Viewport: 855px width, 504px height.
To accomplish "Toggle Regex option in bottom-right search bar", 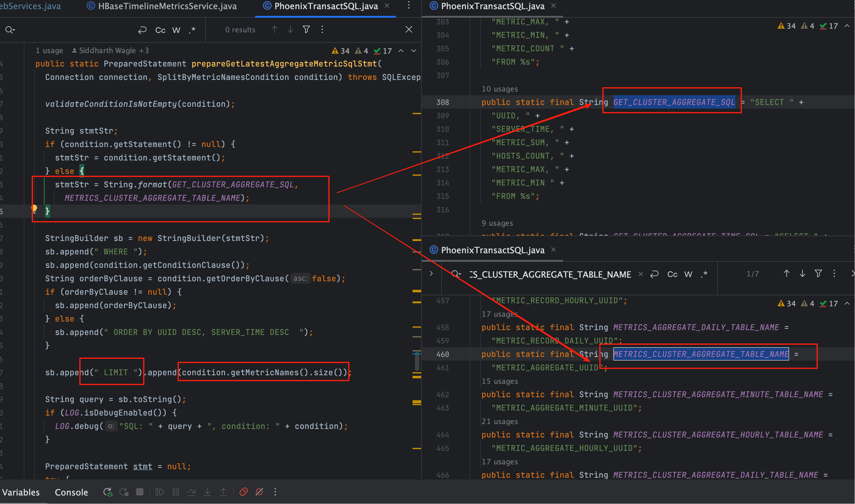I will pyautogui.click(x=705, y=274).
